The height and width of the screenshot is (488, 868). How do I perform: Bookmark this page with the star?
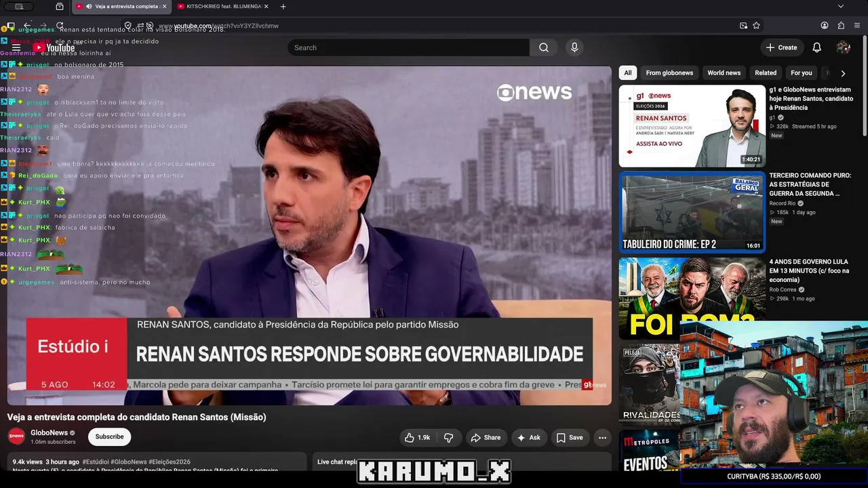click(x=756, y=26)
